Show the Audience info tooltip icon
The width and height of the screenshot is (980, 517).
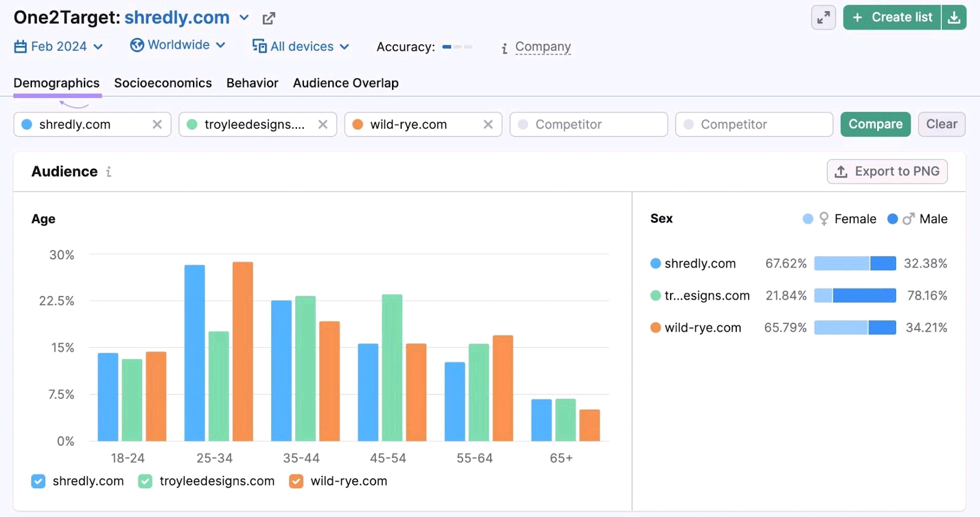pos(108,172)
